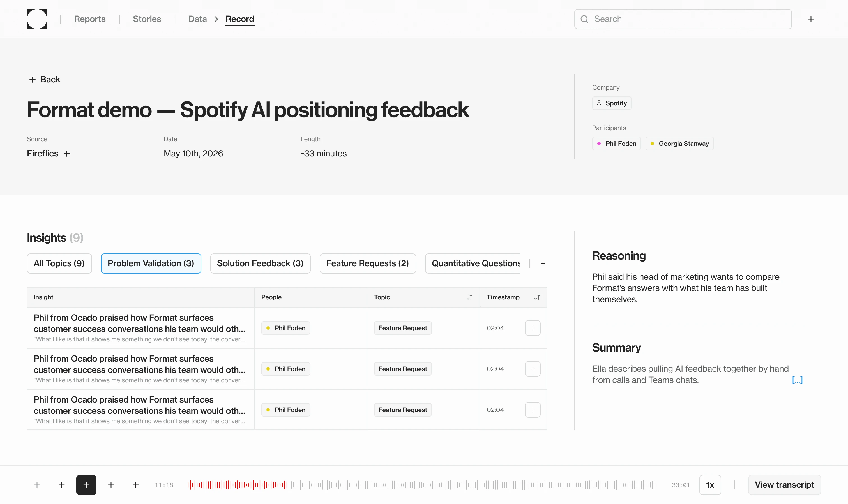
Task: Open View transcript
Action: click(784, 485)
